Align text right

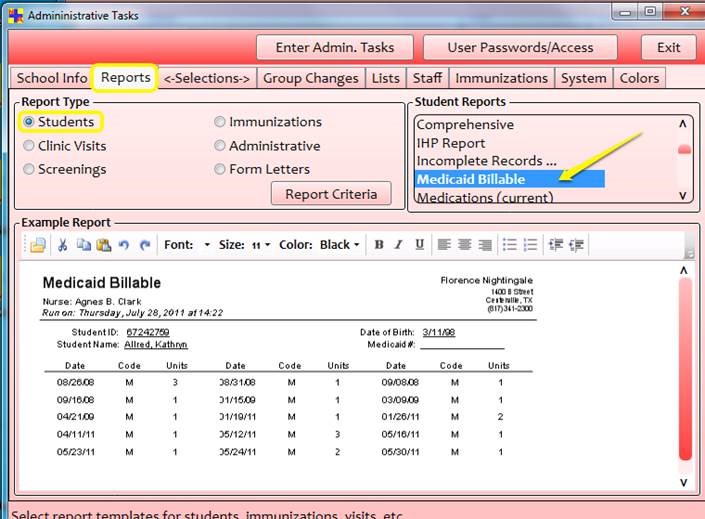pos(485,244)
